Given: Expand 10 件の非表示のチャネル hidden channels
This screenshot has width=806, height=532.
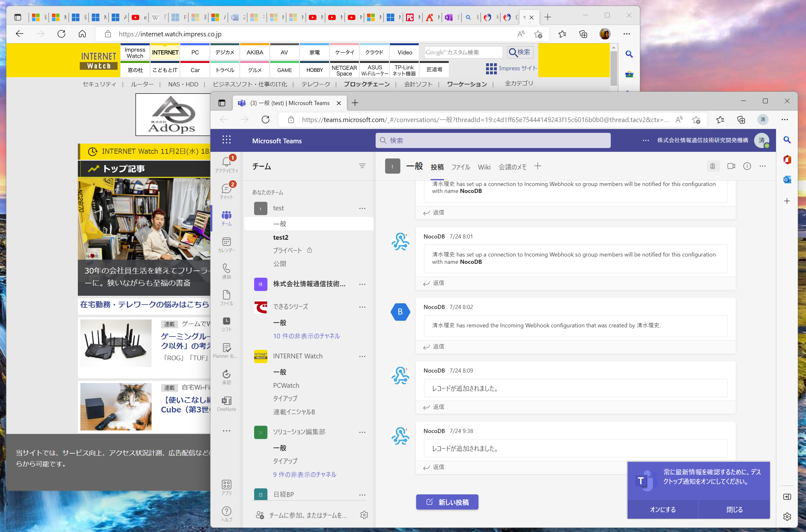Looking at the screenshot, I should coord(306,336).
